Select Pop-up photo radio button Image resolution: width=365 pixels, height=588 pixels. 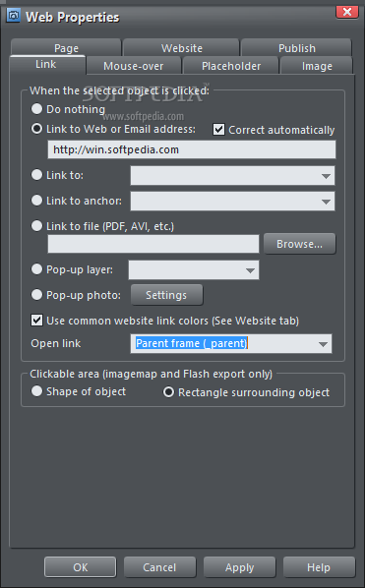(36, 295)
